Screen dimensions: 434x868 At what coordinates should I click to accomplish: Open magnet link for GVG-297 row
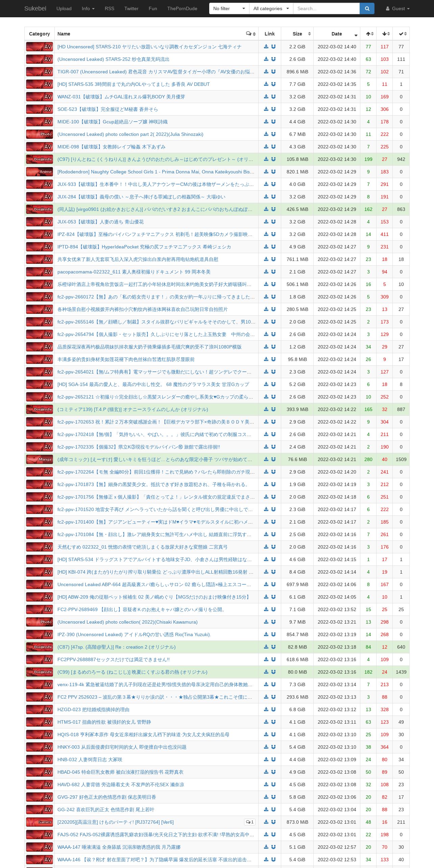[273, 797]
